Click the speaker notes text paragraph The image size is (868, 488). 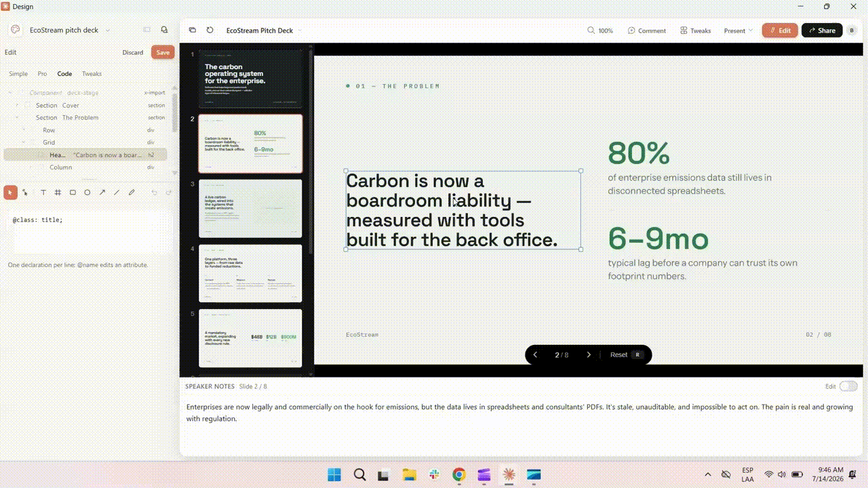520,413
